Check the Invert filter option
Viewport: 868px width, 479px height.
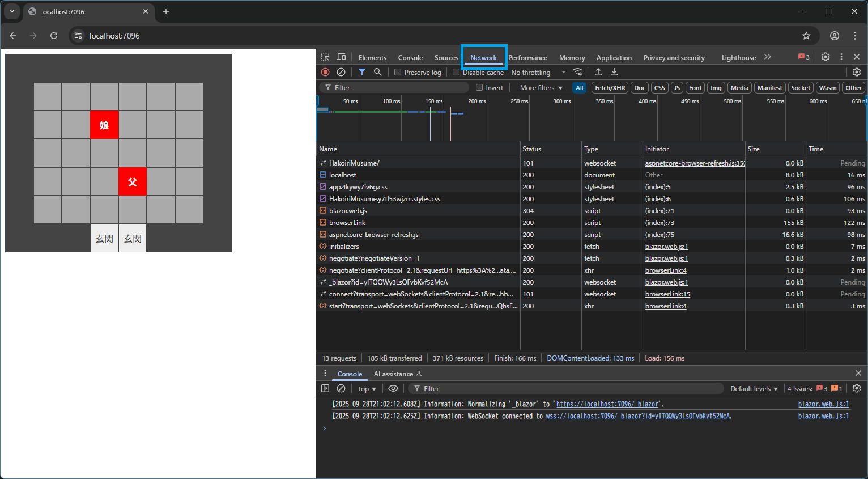click(479, 87)
